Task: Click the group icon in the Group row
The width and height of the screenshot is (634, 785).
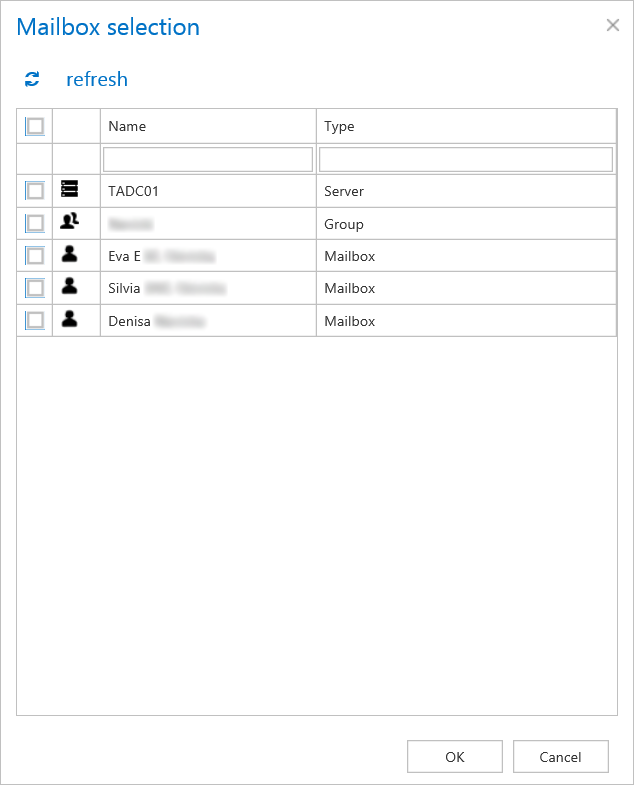Action: pyautogui.click(x=69, y=223)
